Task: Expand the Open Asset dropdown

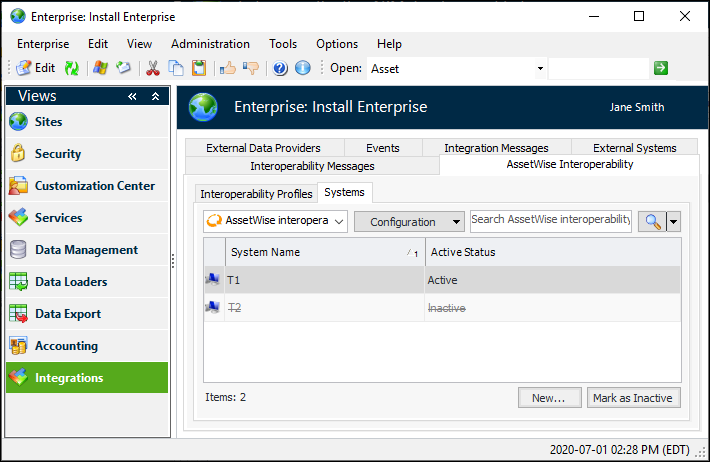Action: pos(540,69)
